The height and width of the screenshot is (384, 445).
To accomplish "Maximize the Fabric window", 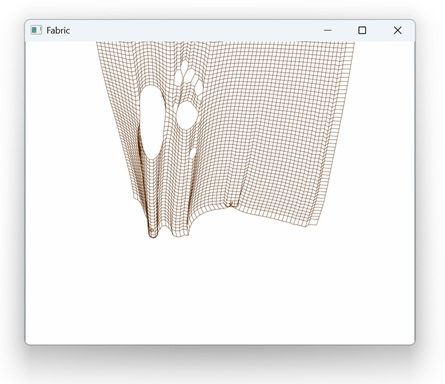I will pos(362,30).
